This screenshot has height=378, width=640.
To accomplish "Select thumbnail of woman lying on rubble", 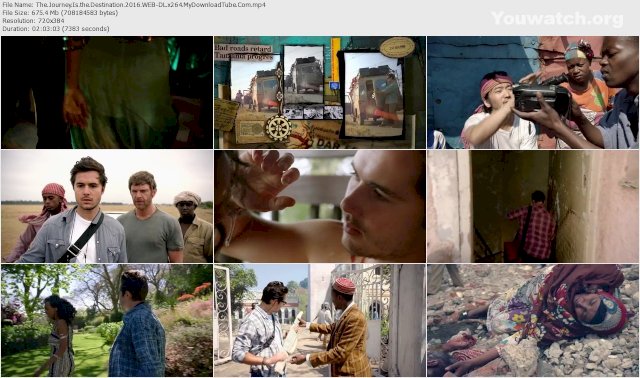I will point(533,320).
